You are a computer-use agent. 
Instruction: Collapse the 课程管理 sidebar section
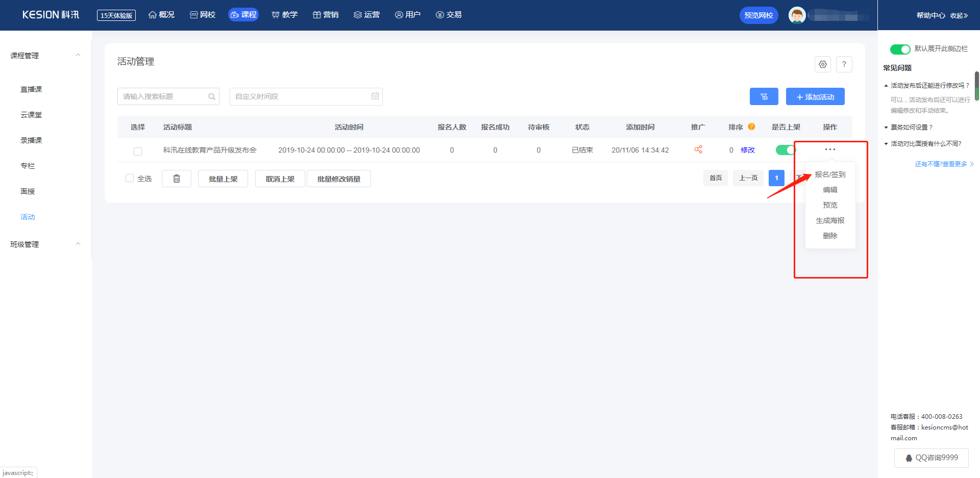pyautogui.click(x=78, y=55)
